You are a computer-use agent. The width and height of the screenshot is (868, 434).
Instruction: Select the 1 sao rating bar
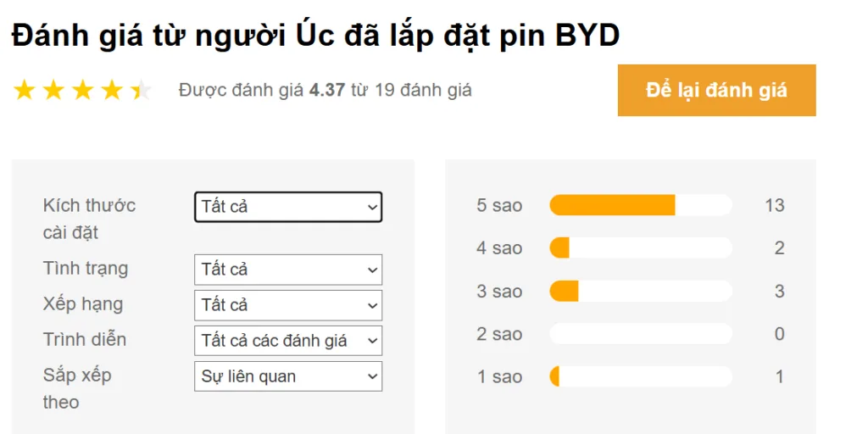click(x=640, y=376)
